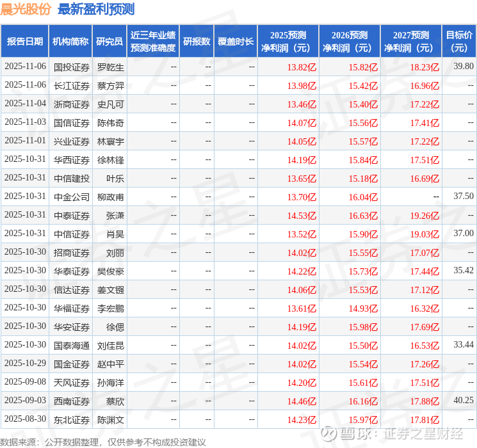Screen dimensions: 477x448
Task: Click analyst name 史凡可
Action: tap(110, 104)
